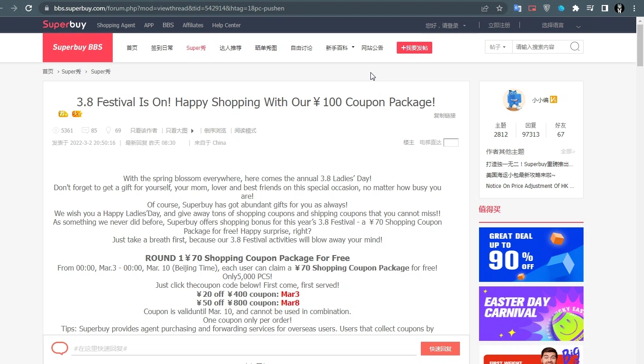The image size is (644, 364).
Task: Bookmark this page with the star icon
Action: [x=499, y=8]
